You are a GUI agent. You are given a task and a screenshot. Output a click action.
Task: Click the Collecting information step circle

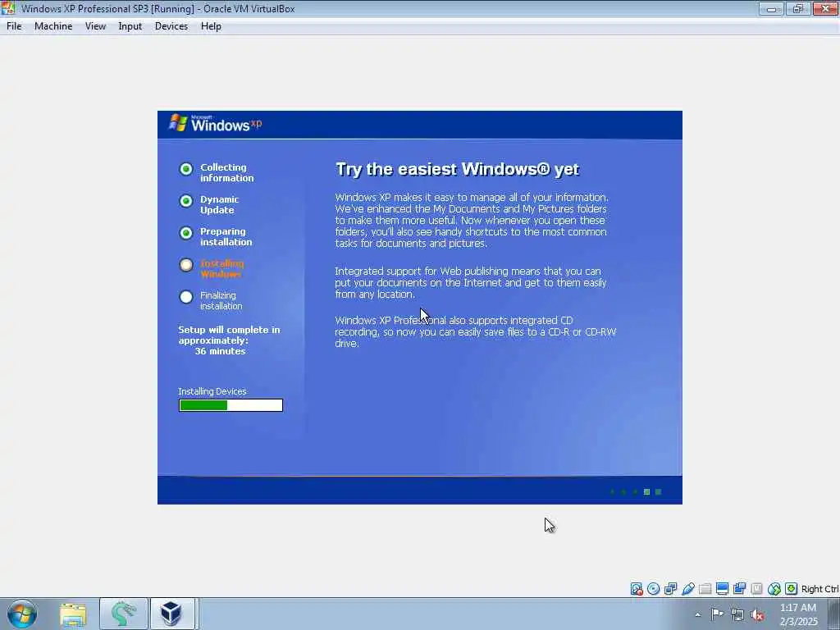[x=186, y=169]
